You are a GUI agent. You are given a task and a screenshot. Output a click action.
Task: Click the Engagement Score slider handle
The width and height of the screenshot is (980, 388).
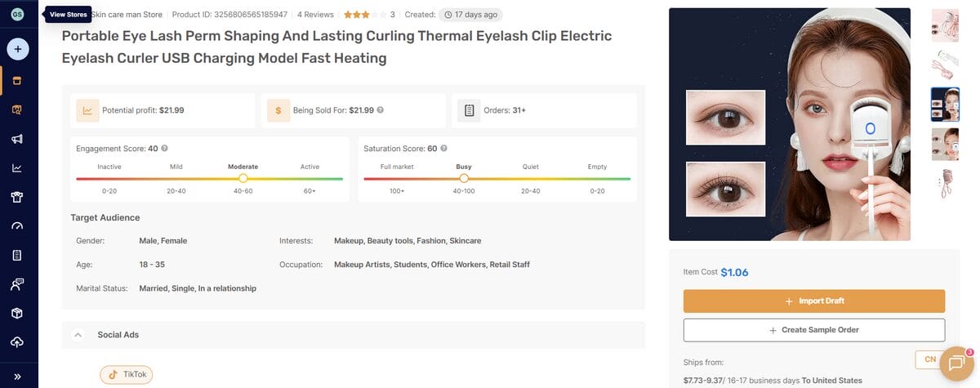(x=243, y=178)
